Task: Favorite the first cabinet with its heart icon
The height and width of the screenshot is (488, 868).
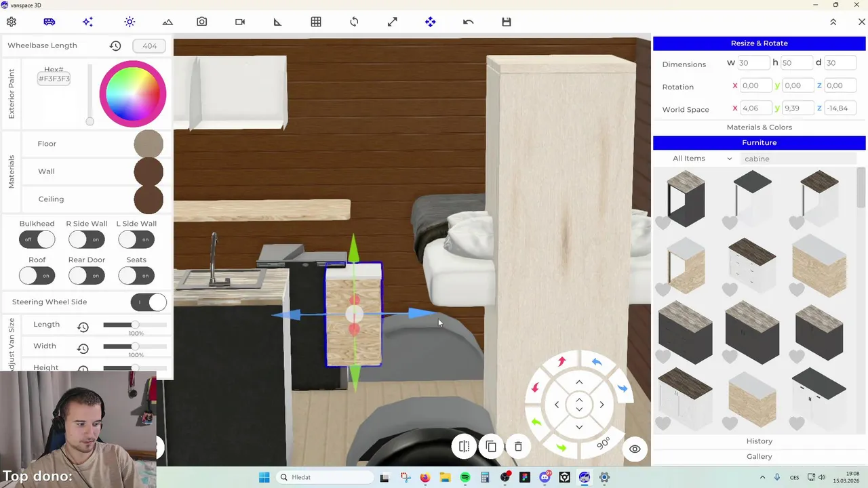Action: [663, 222]
